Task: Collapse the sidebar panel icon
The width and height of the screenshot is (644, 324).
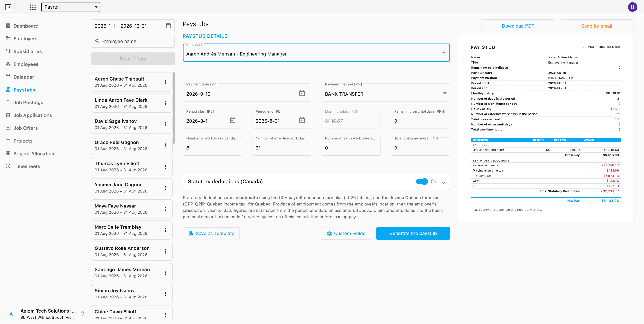Action: tap(8, 7)
